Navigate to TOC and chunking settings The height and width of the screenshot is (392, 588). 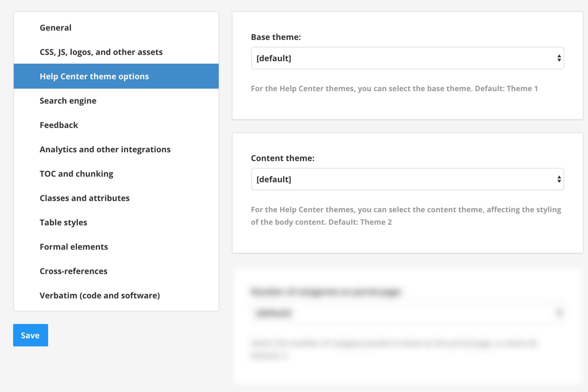(76, 174)
